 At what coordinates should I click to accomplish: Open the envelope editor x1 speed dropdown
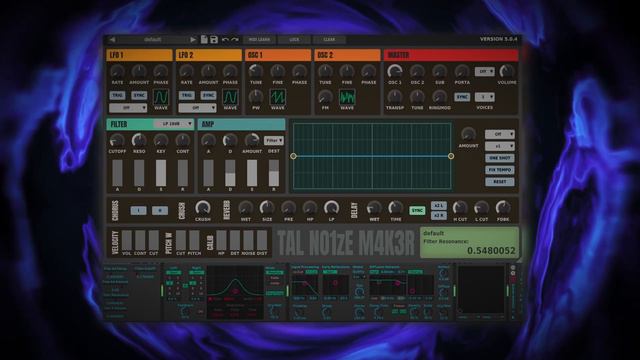click(500, 146)
